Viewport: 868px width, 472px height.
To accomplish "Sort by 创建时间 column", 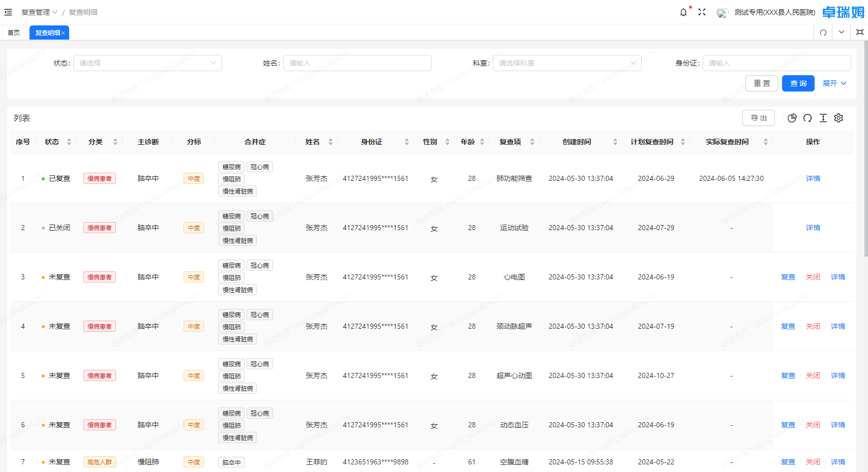I will pyautogui.click(x=615, y=142).
